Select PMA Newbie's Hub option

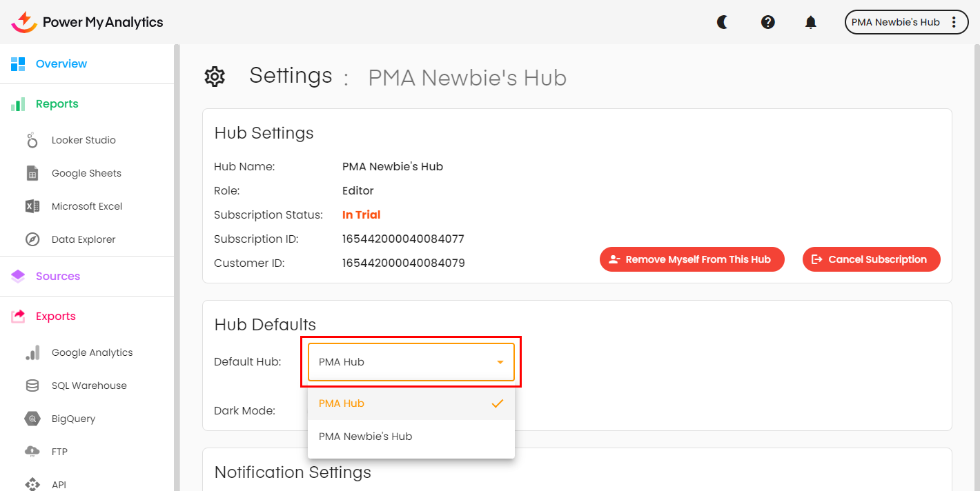coord(366,437)
